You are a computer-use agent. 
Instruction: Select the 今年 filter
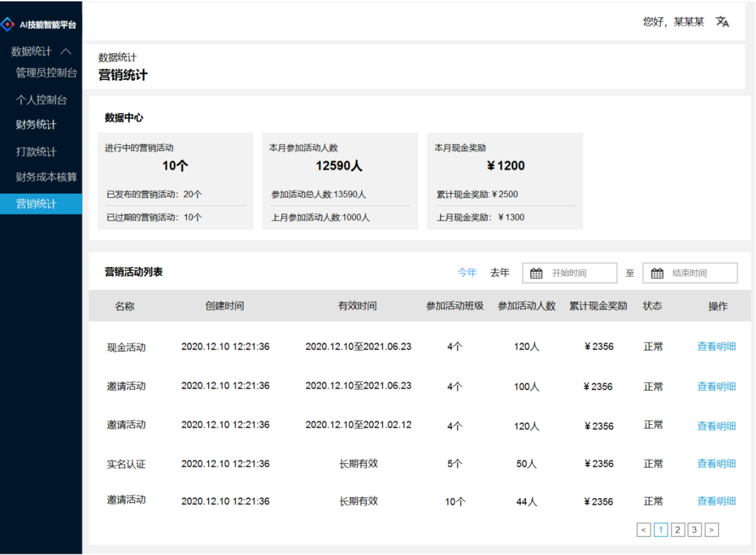click(x=466, y=272)
